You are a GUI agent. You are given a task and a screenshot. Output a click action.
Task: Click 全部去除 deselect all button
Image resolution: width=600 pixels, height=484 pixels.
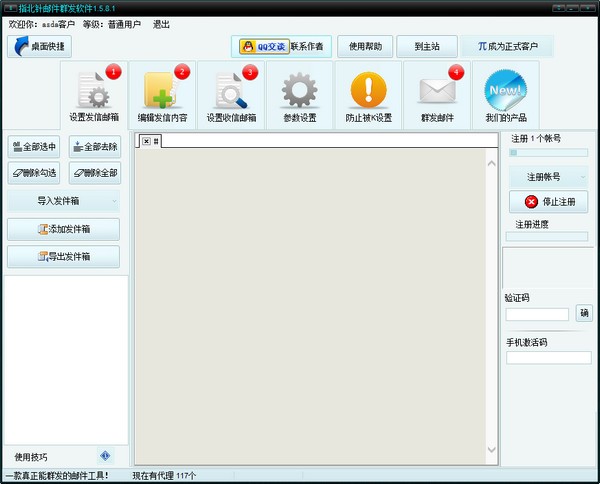[x=95, y=146]
